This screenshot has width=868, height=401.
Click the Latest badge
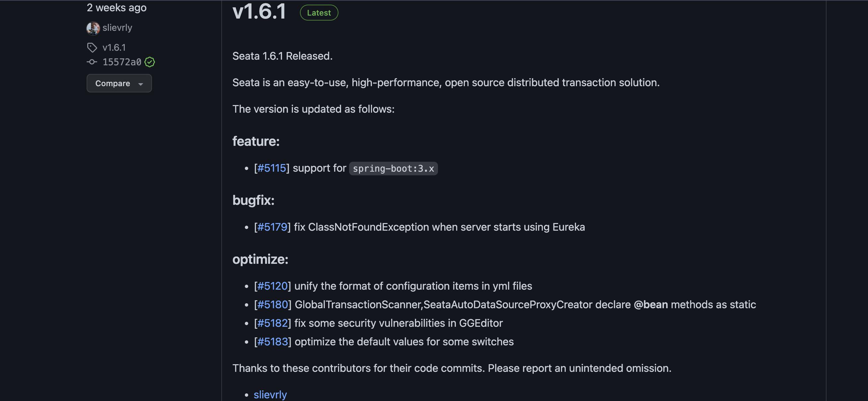[319, 13]
